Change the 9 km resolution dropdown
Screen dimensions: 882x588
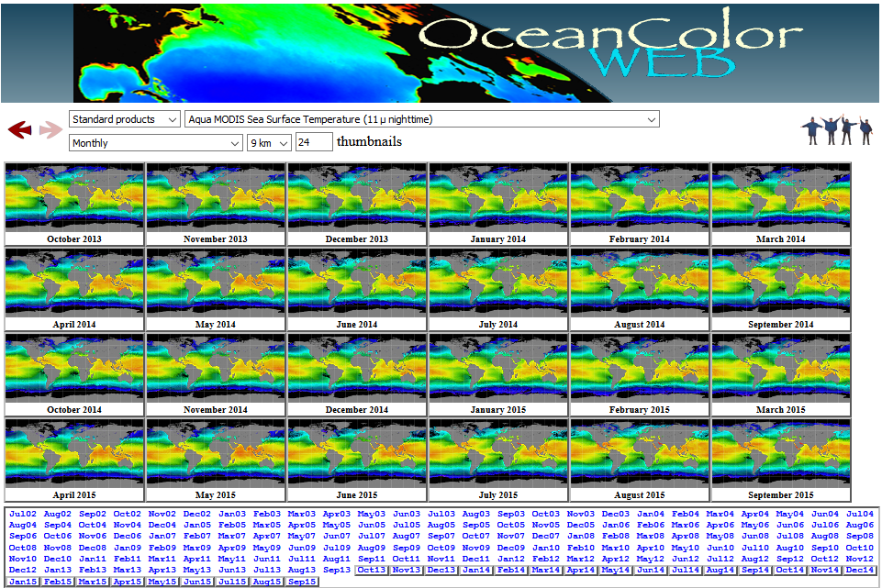click(270, 143)
